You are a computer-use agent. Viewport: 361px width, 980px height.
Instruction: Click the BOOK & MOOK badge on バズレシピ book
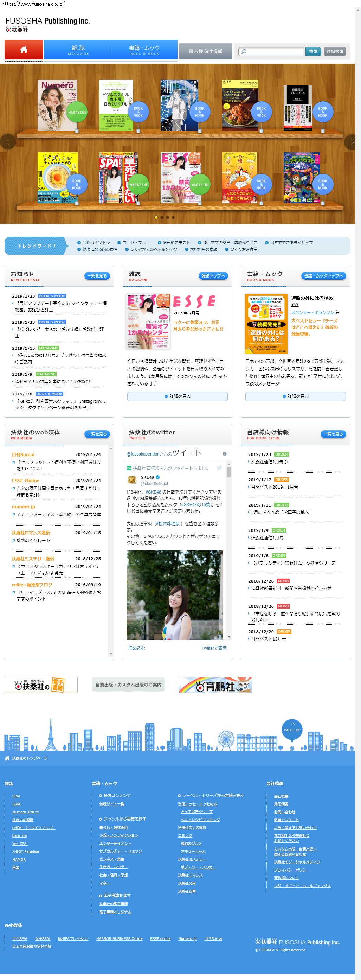(77, 185)
